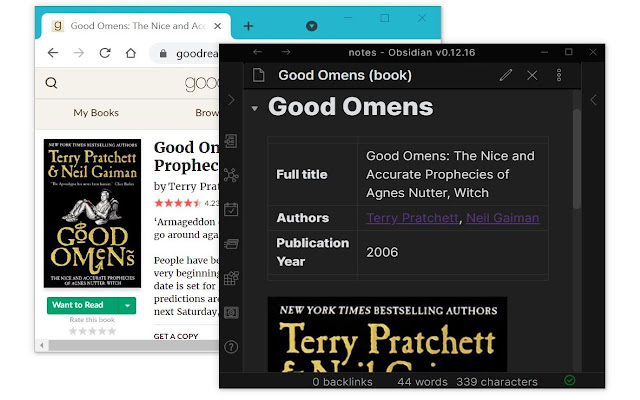This screenshot has width=640, height=400.
Task: Follow the Neil Gaiman author link
Action: coord(503,218)
